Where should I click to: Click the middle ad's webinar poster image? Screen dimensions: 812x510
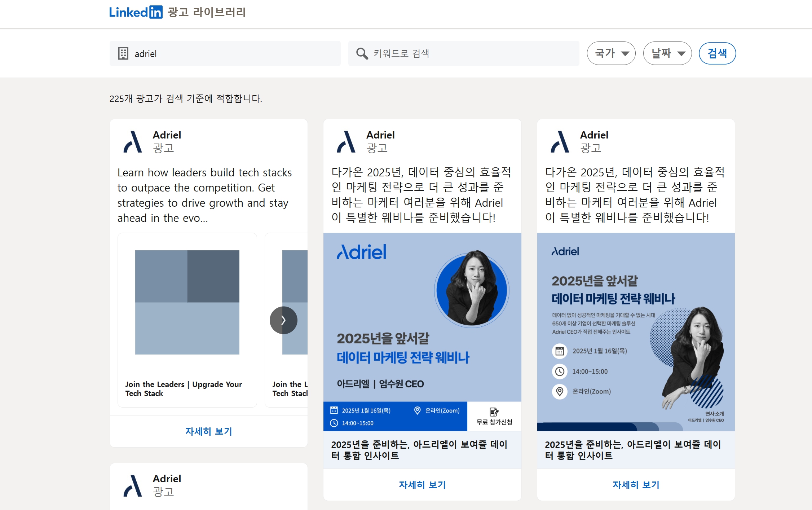tap(422, 332)
